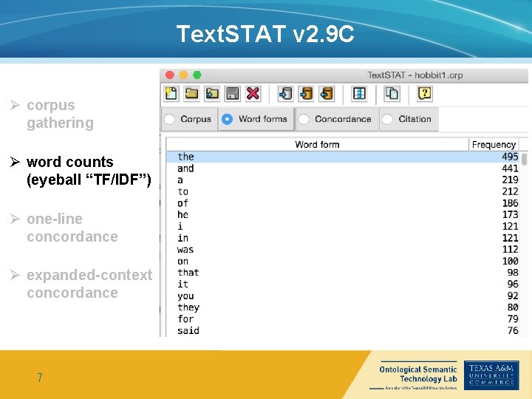
Task: Click the blue table grid export icon
Action: (359, 93)
